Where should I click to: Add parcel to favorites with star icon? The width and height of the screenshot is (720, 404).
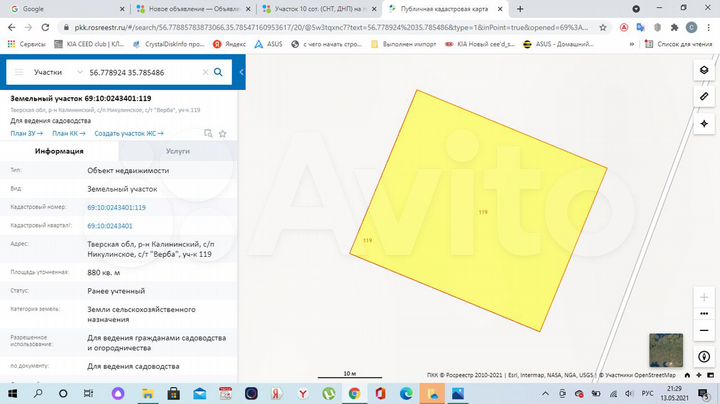[x=222, y=132]
